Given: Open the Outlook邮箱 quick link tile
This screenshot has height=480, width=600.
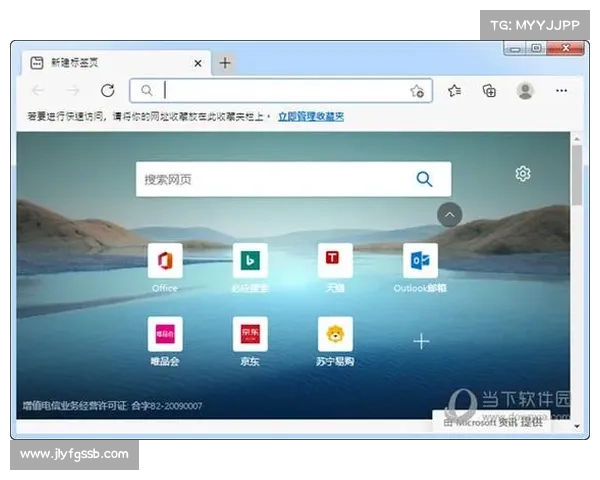Looking at the screenshot, I should [x=420, y=260].
